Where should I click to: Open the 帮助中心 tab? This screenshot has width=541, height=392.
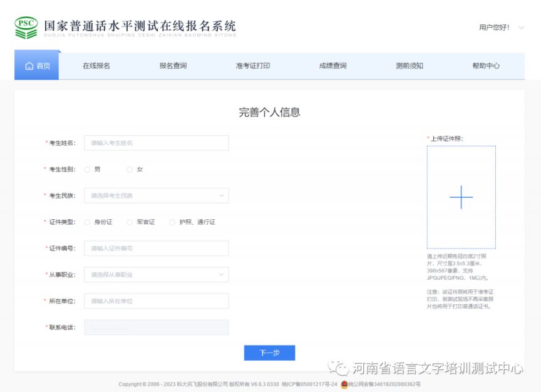coord(485,66)
